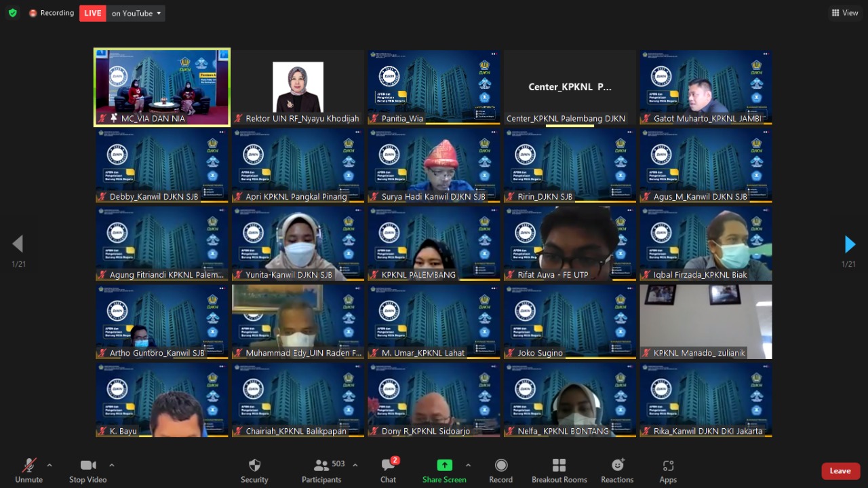This screenshot has width=868, height=488.
Task: Select the MC_VIA DAN NIA video tile
Action: click(162, 87)
